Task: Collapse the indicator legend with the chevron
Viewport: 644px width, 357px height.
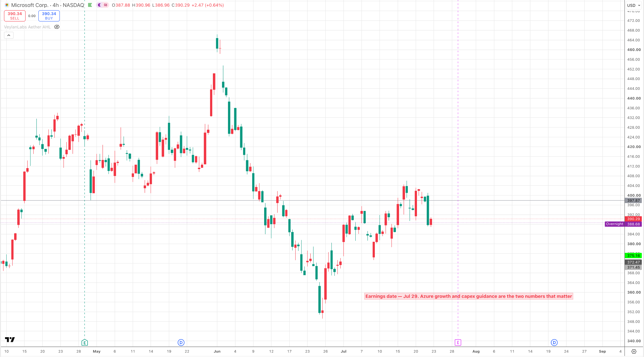Action: click(x=9, y=35)
